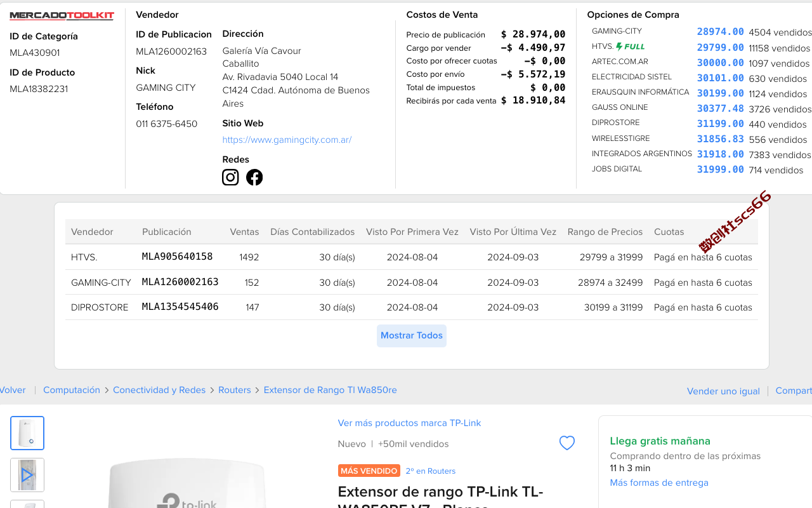Select DIPROSTORE price 31199.00 in purchase options
The width and height of the screenshot is (812, 508).
pyautogui.click(x=720, y=124)
